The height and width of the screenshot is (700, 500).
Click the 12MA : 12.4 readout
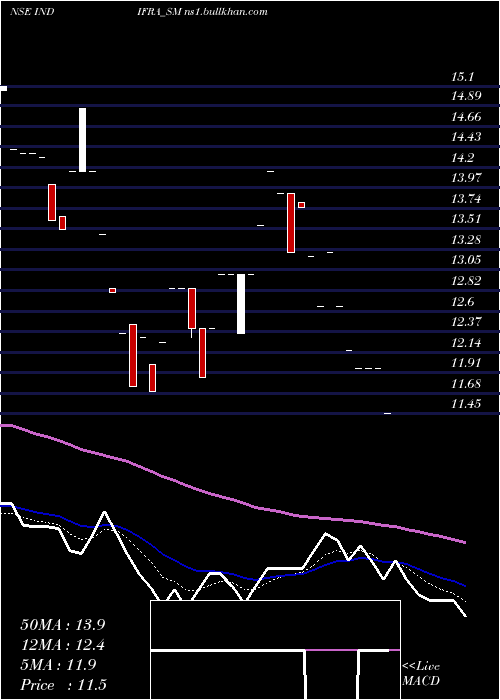65,645
